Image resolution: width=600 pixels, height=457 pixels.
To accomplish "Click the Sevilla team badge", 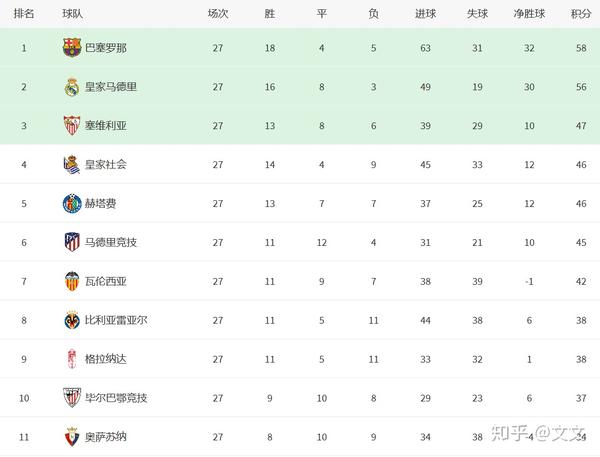I will 72,126.
